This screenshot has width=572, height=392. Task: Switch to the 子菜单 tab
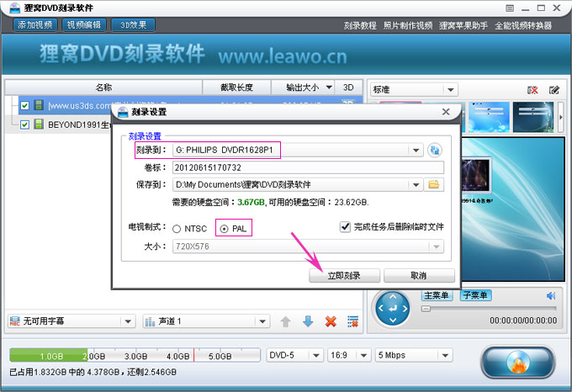(x=475, y=295)
